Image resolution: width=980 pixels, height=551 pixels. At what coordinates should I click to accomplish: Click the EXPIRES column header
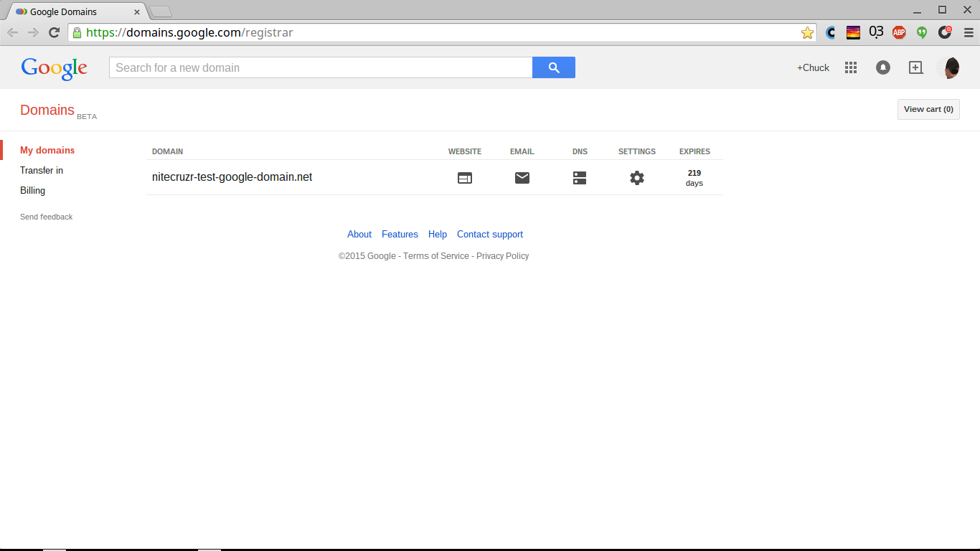pos(694,151)
